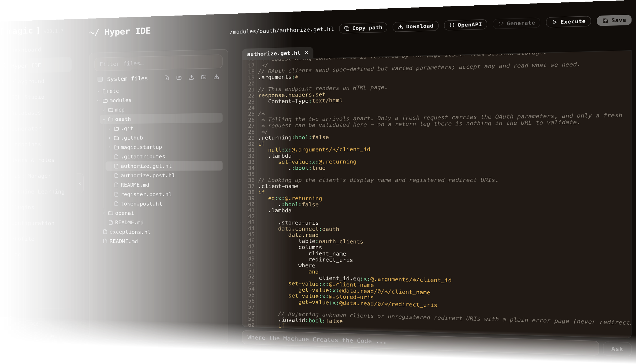Click the '~/ Hyper IDE' page heading
Image resolution: width=636 pixels, height=364 pixels.
[x=120, y=32]
